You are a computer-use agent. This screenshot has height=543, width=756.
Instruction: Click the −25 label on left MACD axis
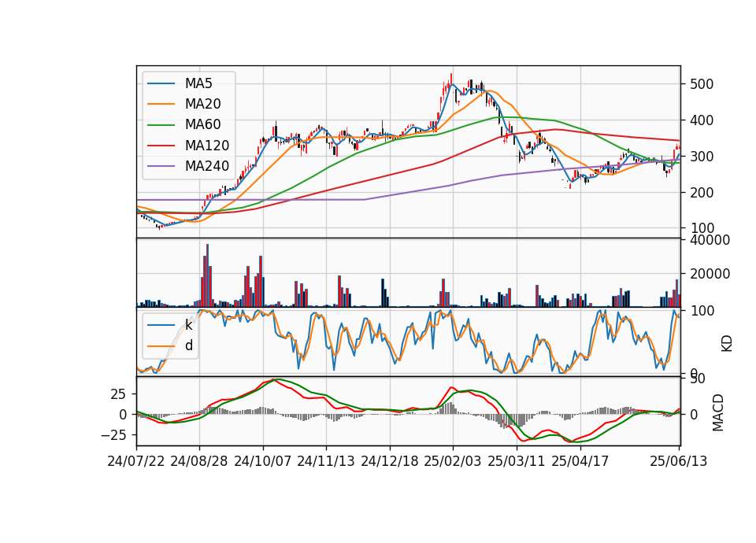(113, 435)
